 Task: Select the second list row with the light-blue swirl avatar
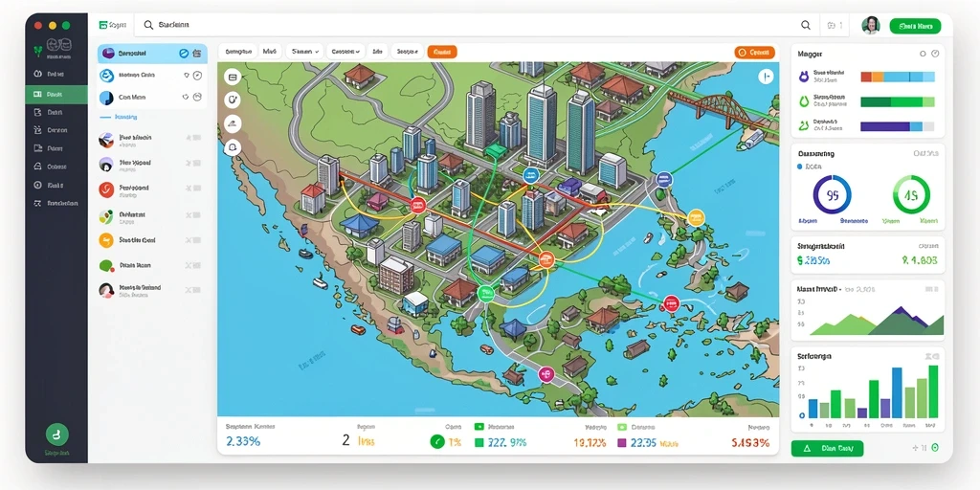tap(152, 75)
